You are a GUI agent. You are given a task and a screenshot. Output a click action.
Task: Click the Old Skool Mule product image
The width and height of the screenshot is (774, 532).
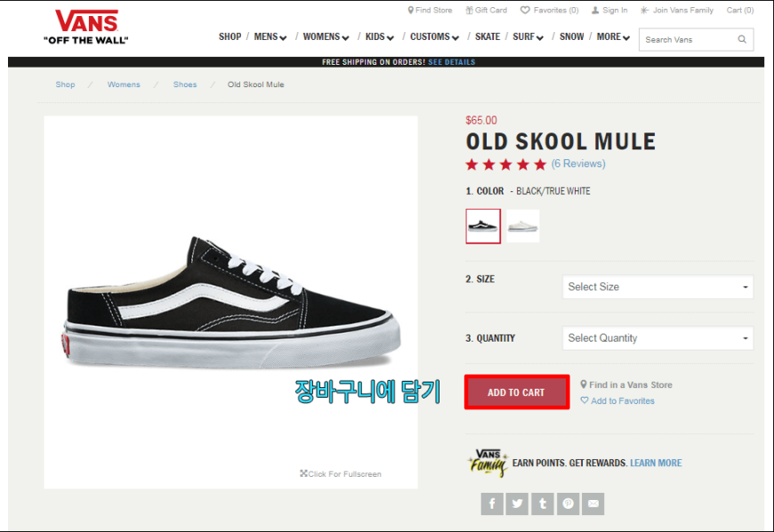pos(231,302)
